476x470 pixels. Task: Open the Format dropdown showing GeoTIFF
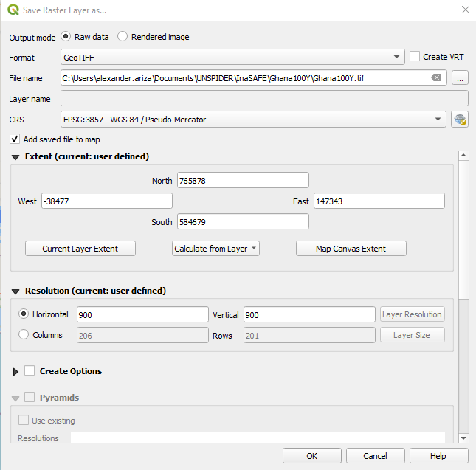[x=232, y=57]
